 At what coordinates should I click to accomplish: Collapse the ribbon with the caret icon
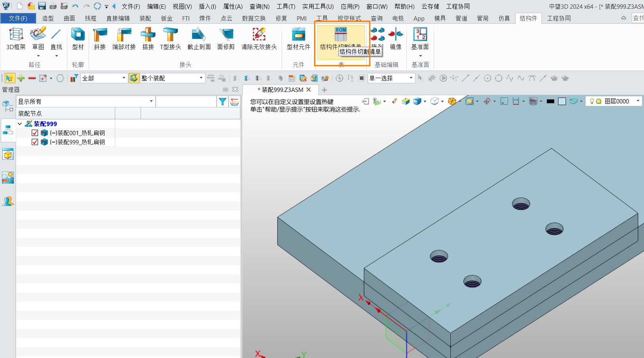pyautogui.click(x=623, y=18)
